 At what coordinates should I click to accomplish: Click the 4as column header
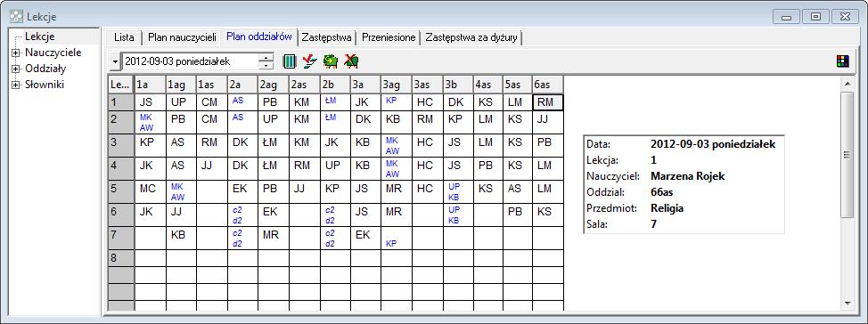[x=487, y=85]
